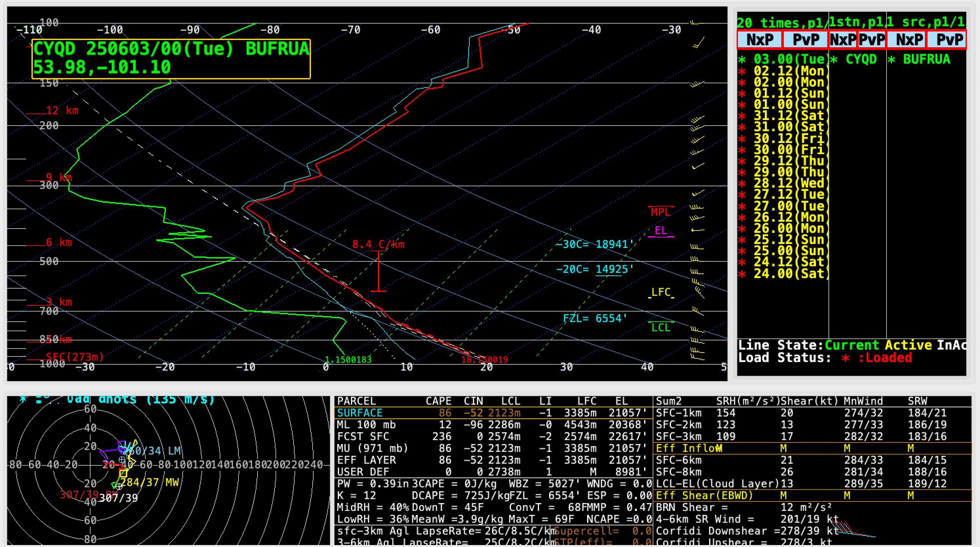Click the NxP button in the station column
This screenshot has height=547, width=980.
[843, 40]
